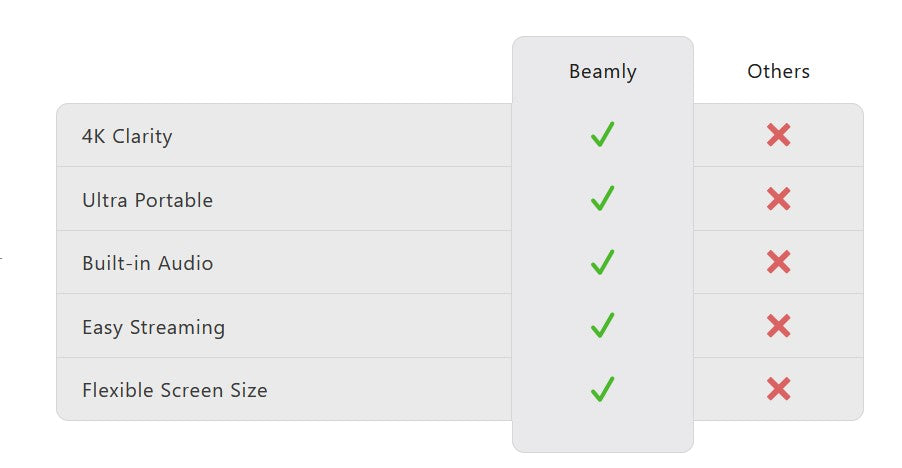Click the Ultra Portable feature label
This screenshot has width=902, height=468.
pyautogui.click(x=147, y=200)
